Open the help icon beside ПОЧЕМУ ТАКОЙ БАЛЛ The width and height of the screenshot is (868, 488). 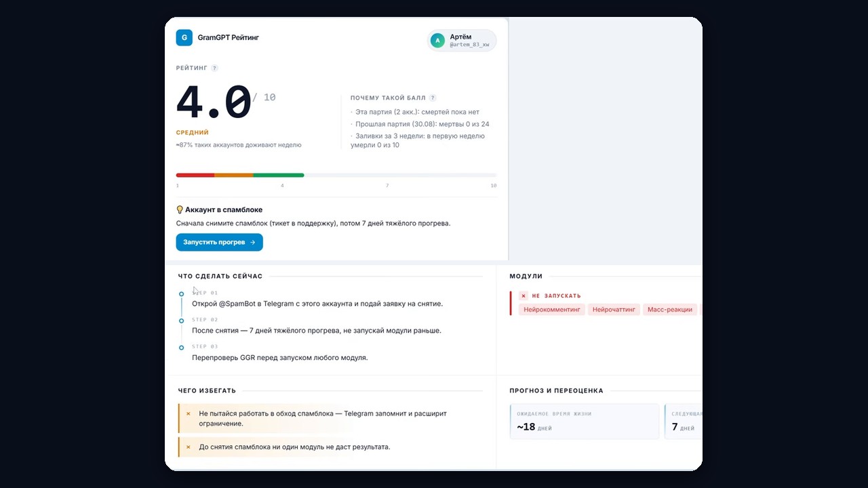pyautogui.click(x=433, y=98)
